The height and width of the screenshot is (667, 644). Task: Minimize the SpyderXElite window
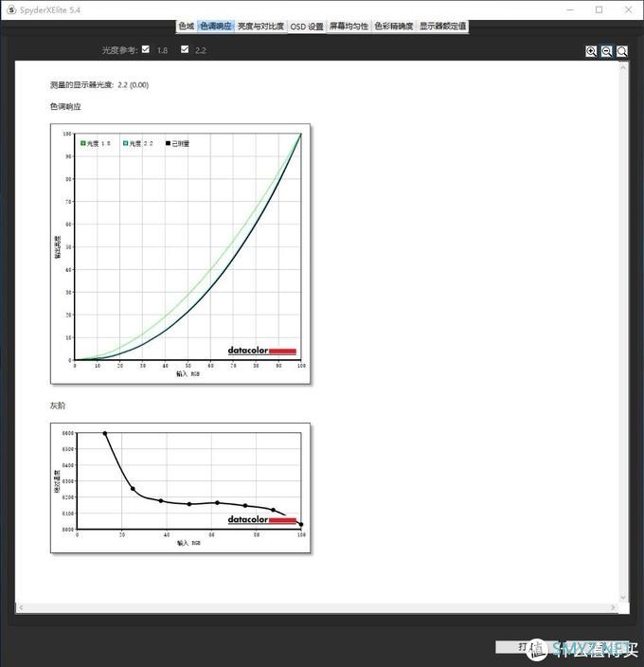570,9
